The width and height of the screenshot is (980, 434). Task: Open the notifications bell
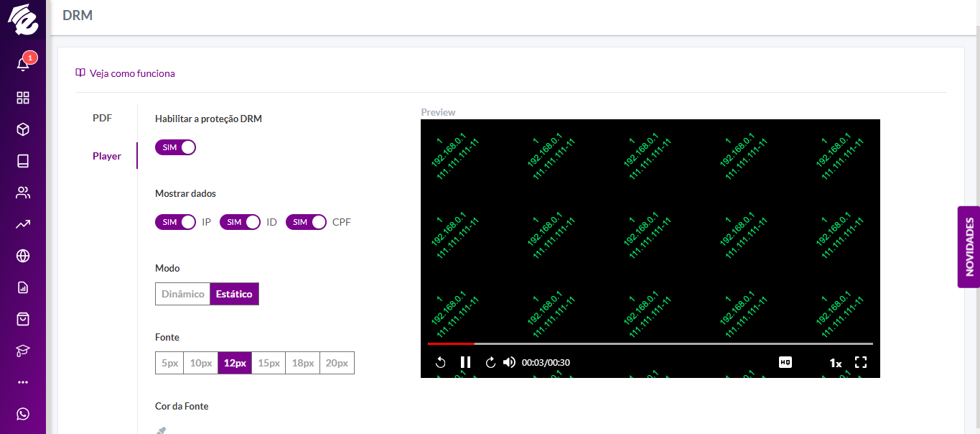pos(23,65)
